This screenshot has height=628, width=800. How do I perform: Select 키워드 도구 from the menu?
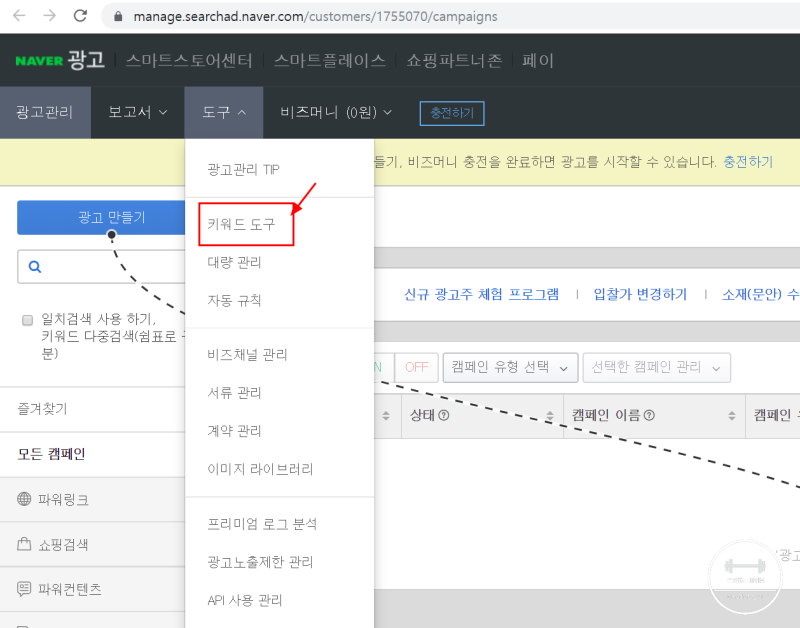click(241, 224)
